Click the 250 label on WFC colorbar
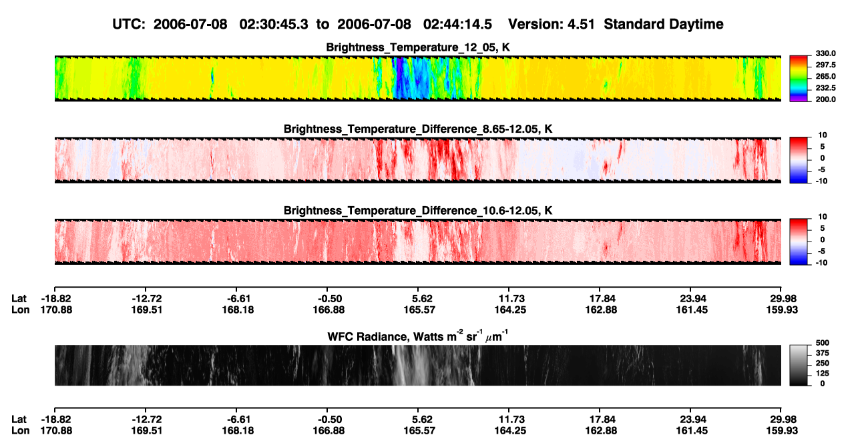This screenshot has height=445, width=868. click(823, 364)
